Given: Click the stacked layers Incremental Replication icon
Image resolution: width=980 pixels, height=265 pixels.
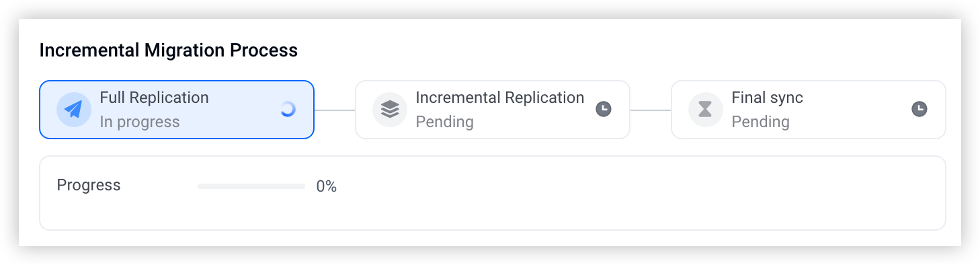Looking at the screenshot, I should click(390, 110).
